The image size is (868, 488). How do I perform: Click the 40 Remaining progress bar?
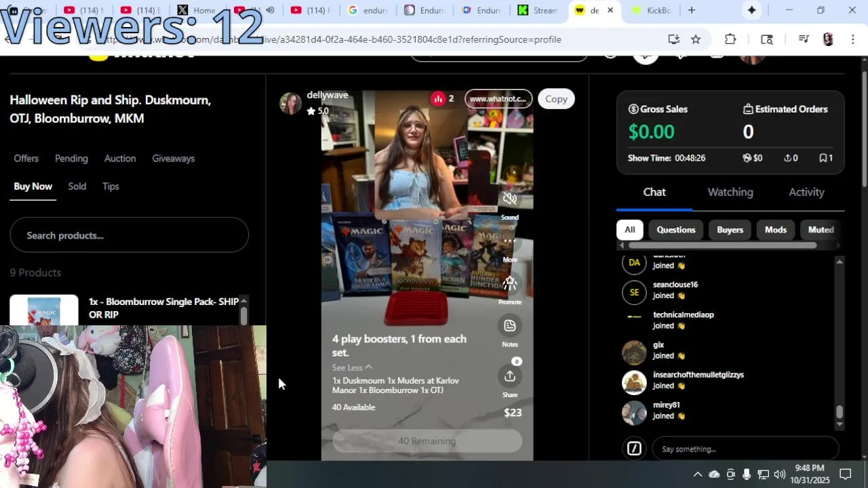[427, 441]
